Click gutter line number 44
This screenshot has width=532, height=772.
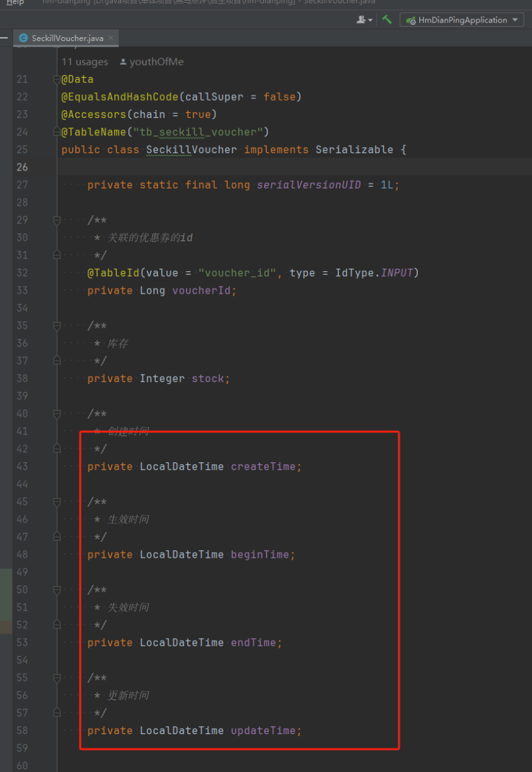(x=22, y=484)
